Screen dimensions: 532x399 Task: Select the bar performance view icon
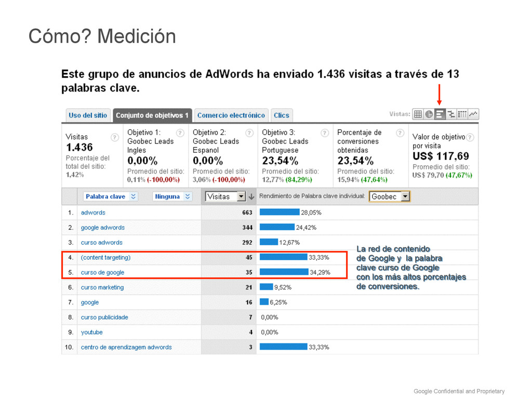[440, 114]
